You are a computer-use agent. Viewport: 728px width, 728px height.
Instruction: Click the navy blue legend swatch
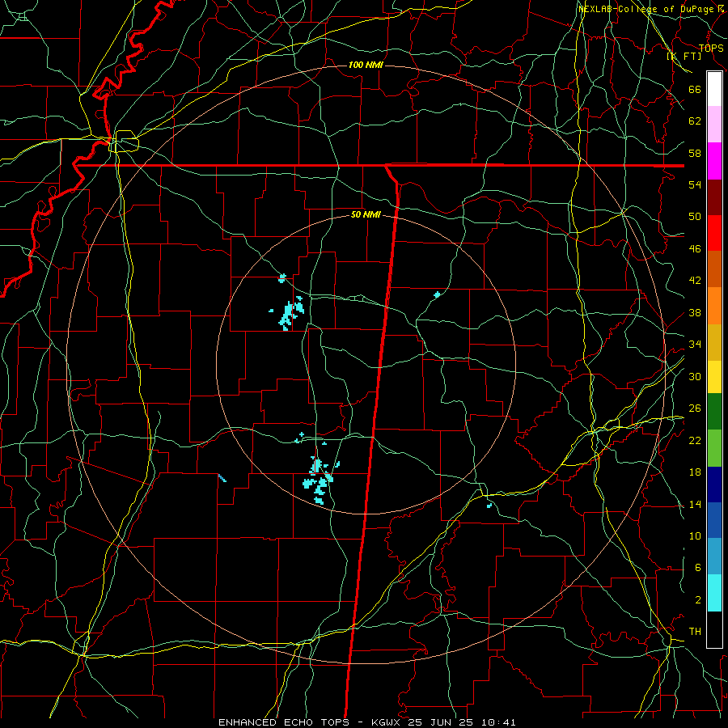click(714, 485)
